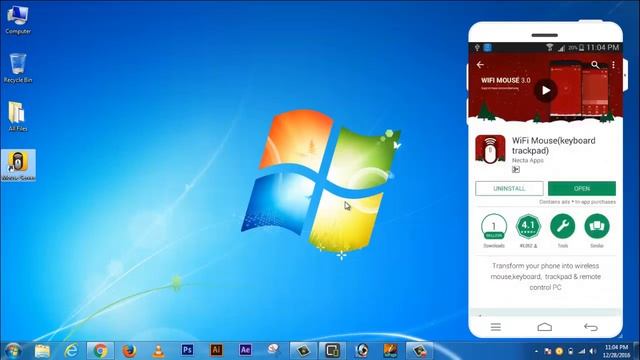640x360 pixels.
Task: Show hidden system tray icons arrow
Action: [x=536, y=351]
